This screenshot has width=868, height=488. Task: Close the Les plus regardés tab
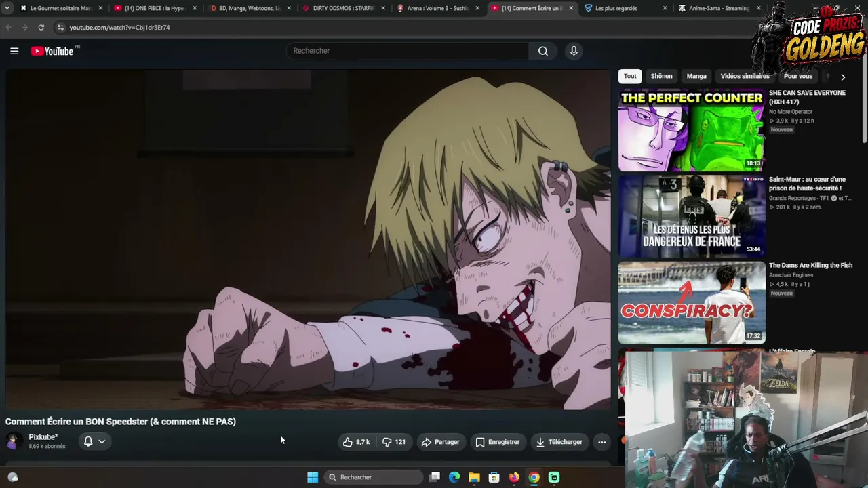[x=665, y=8]
